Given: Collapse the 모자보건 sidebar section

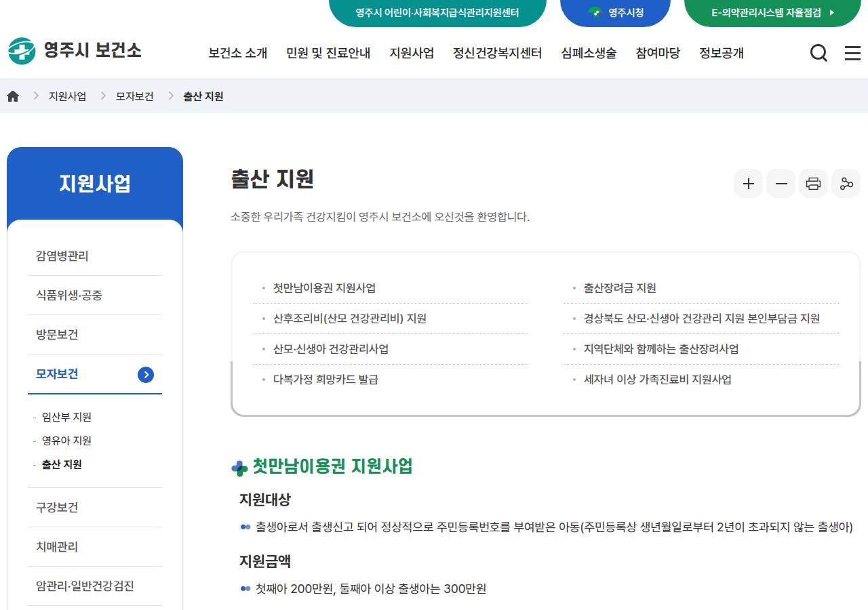Looking at the screenshot, I should point(95,374).
